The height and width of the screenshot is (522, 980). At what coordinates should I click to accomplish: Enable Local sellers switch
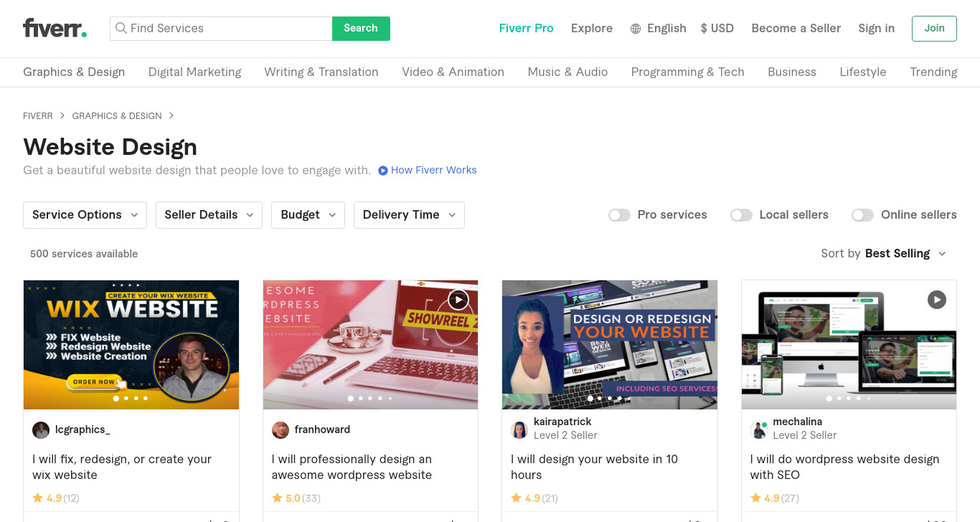point(741,215)
